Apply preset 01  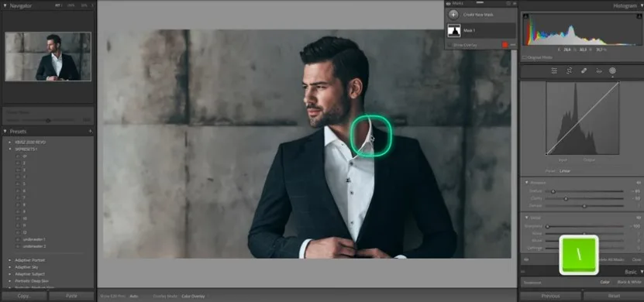(x=25, y=156)
